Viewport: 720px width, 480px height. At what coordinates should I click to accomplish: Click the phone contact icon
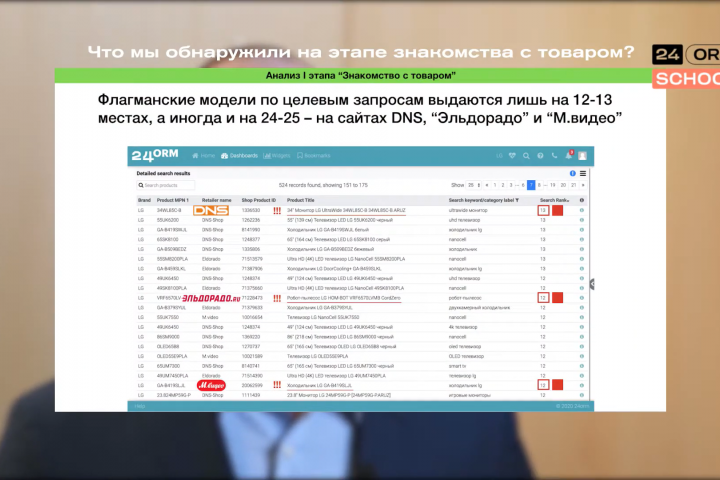[x=554, y=156]
